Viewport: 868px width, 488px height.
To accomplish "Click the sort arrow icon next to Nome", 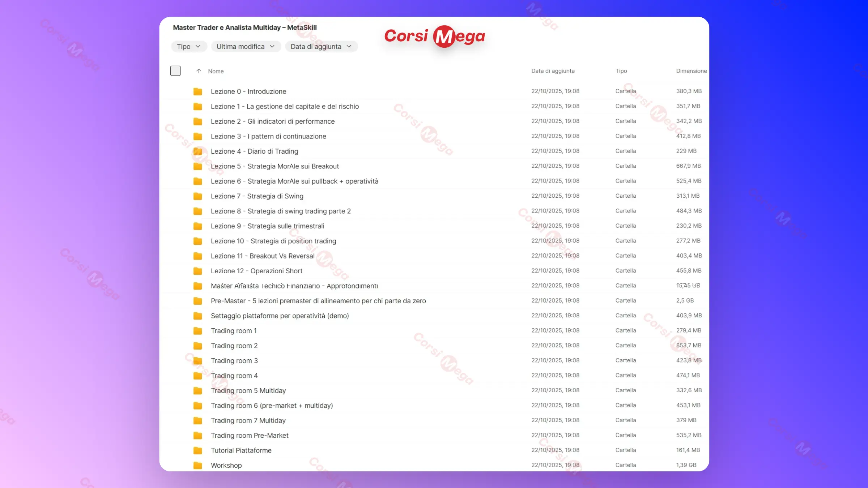I will (x=199, y=71).
